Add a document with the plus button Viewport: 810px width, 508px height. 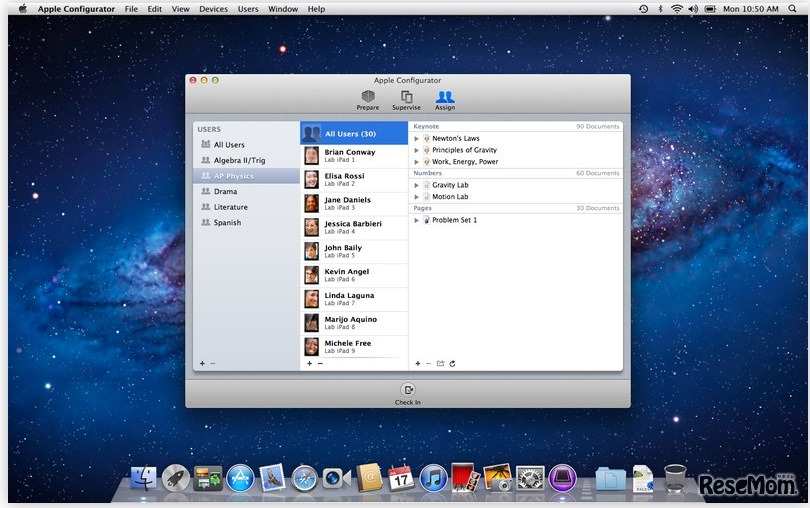tap(417, 363)
